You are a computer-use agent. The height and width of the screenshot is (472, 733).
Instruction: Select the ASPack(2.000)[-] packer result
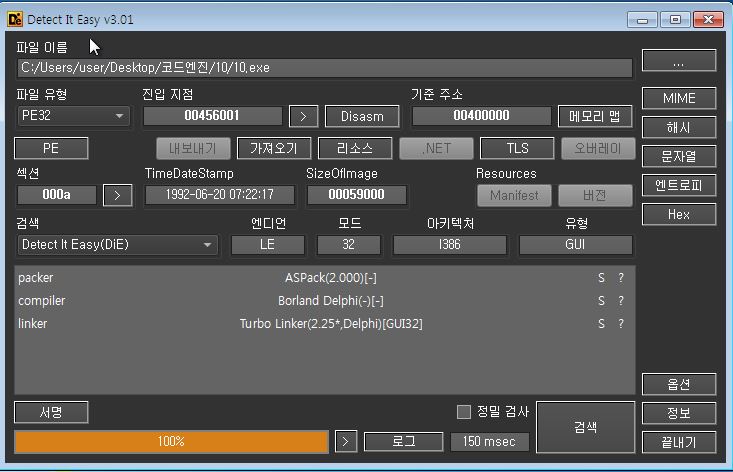[x=331, y=278]
